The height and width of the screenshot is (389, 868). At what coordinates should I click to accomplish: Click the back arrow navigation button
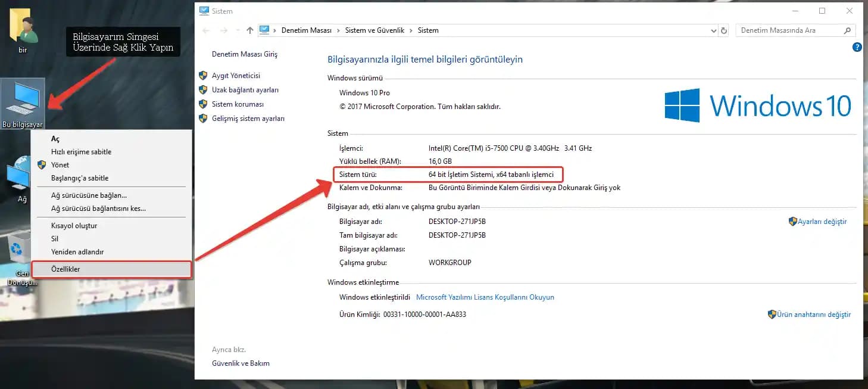click(206, 30)
